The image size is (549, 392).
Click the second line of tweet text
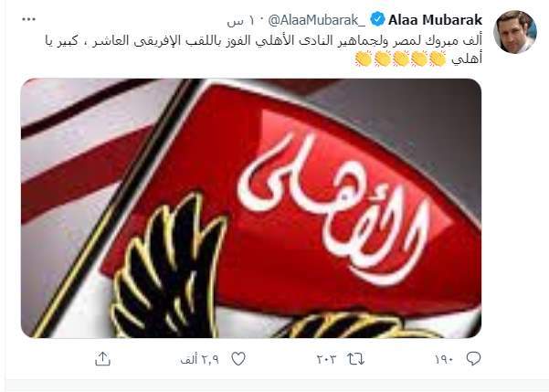click(x=418, y=58)
